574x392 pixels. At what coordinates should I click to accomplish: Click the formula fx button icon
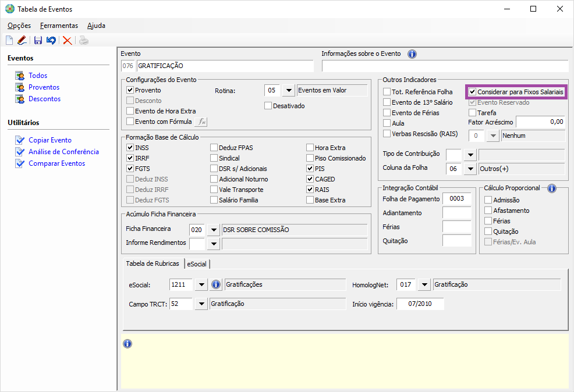(x=201, y=122)
